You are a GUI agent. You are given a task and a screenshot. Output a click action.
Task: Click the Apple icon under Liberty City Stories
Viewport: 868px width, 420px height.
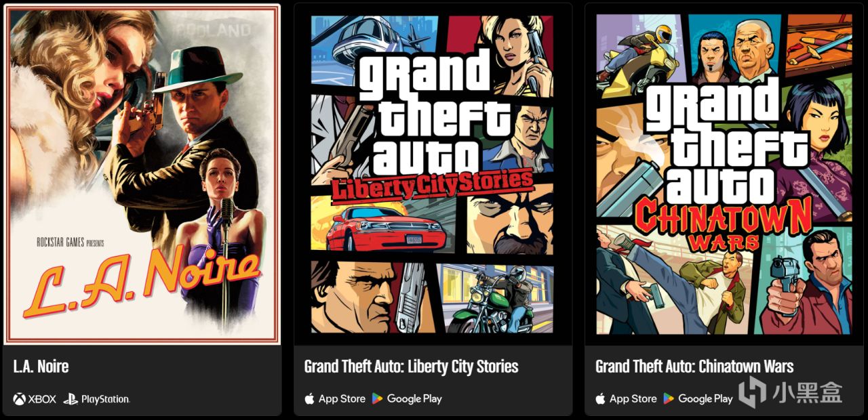(309, 398)
